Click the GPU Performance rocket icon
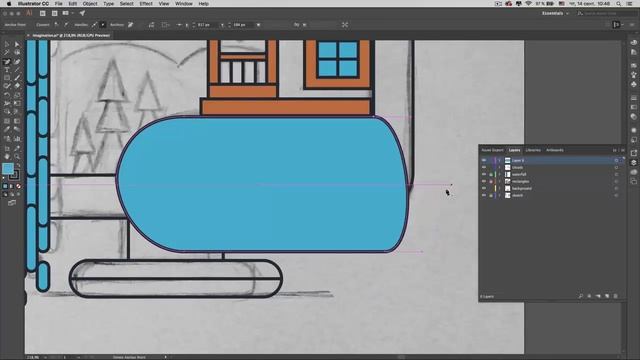640x360 pixels. (82, 13)
